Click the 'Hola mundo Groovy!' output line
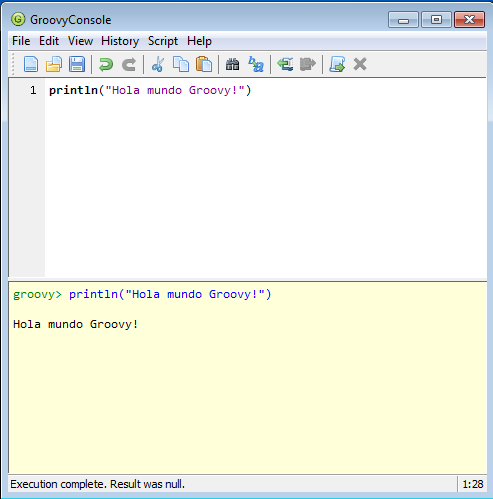The width and height of the screenshot is (493, 499). pyautogui.click(x=76, y=324)
